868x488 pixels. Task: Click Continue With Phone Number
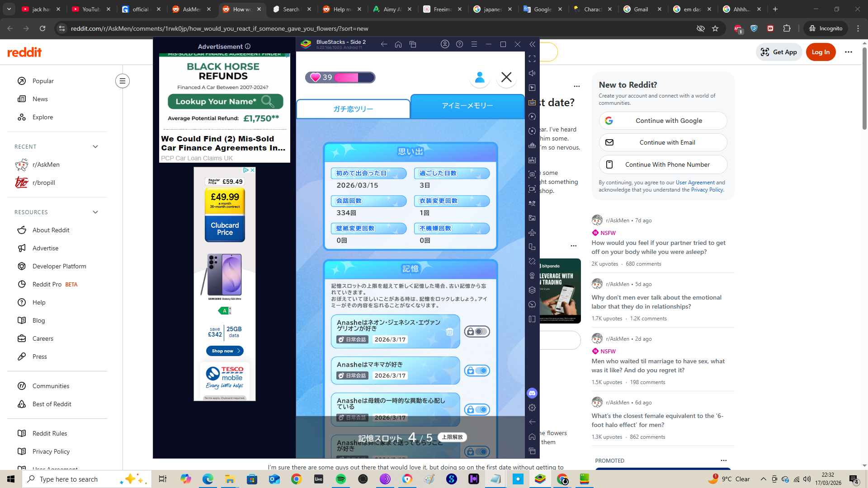(x=663, y=164)
